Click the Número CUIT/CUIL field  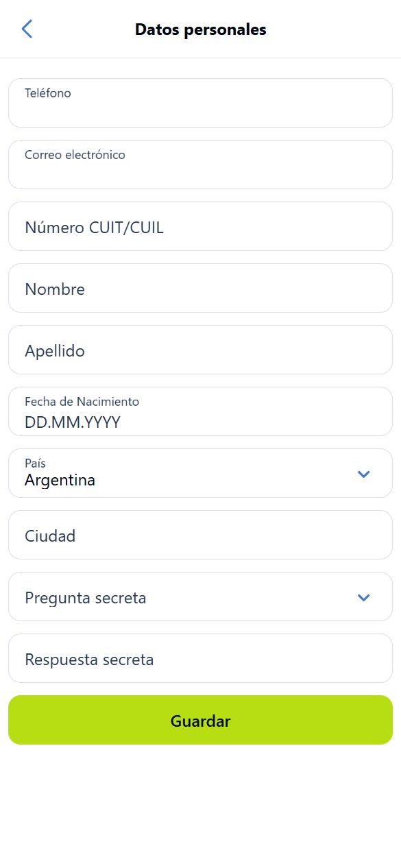(x=200, y=226)
